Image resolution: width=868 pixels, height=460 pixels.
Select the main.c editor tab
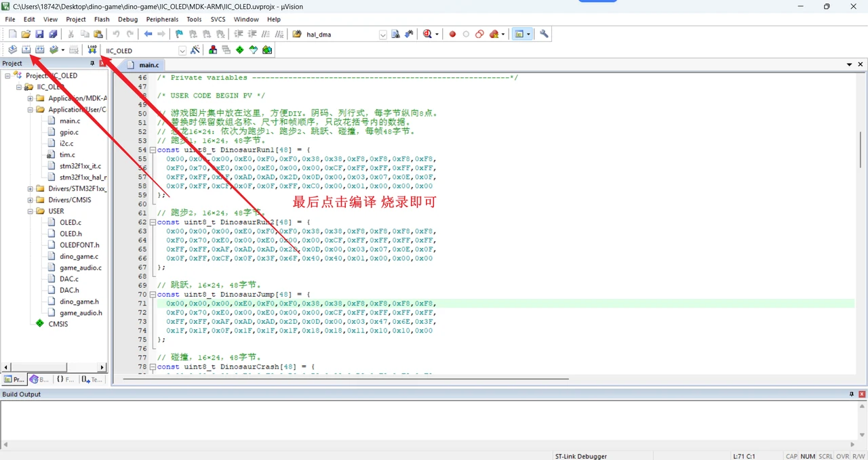point(143,64)
